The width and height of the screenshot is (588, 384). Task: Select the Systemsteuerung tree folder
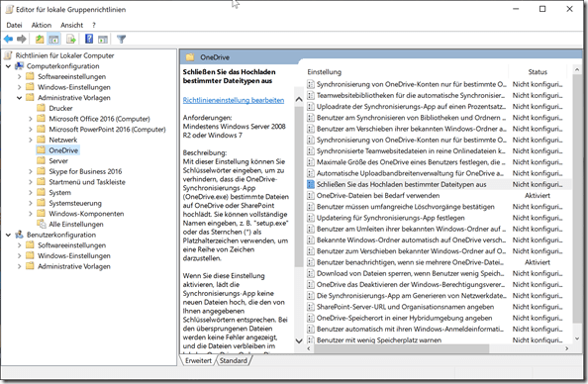tap(75, 203)
